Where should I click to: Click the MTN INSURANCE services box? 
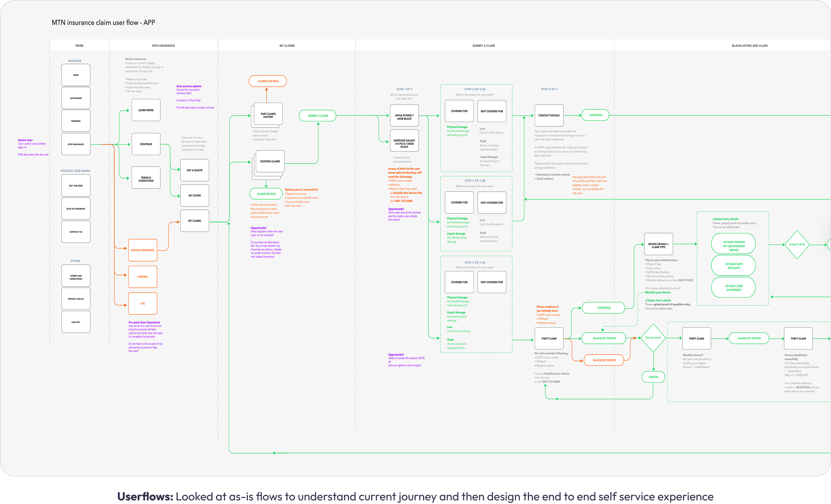(x=76, y=144)
